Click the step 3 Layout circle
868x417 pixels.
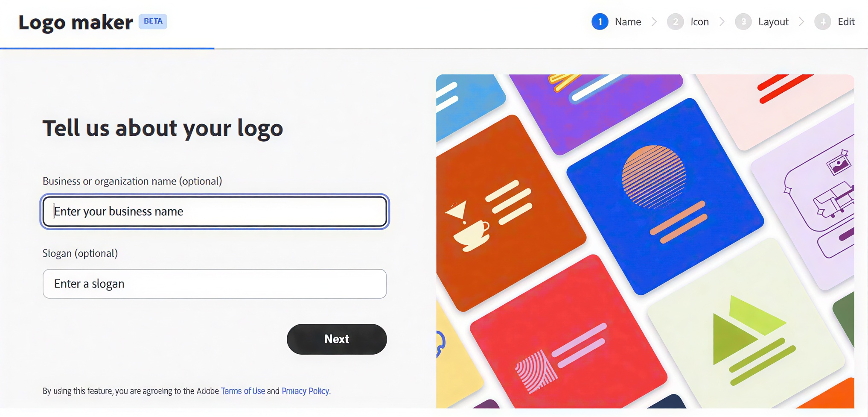[743, 22]
